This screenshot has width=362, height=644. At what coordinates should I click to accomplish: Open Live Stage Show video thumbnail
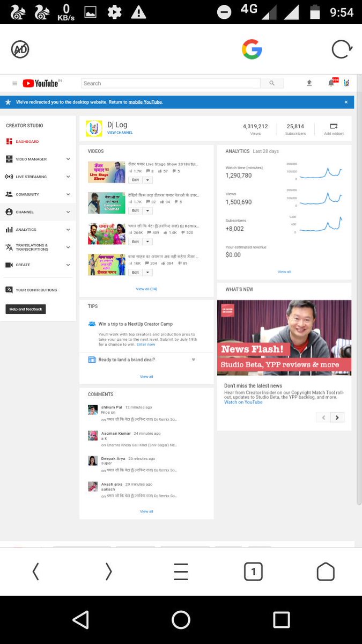tap(107, 172)
